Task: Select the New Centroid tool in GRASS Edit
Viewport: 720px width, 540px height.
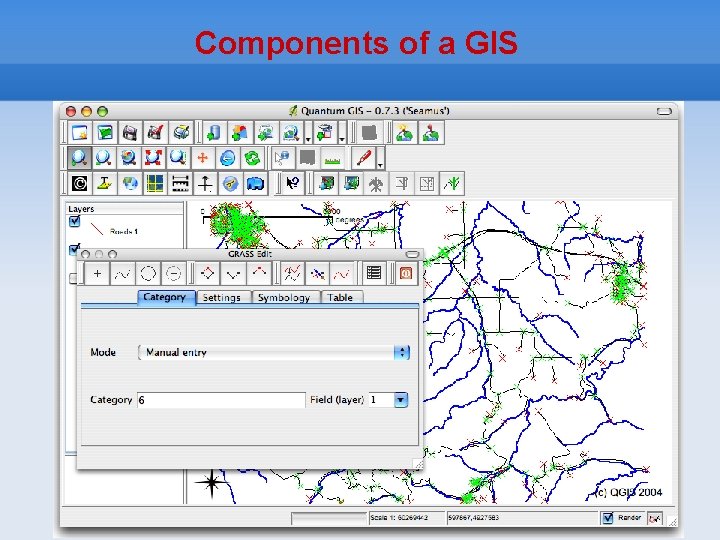Action: [173, 273]
